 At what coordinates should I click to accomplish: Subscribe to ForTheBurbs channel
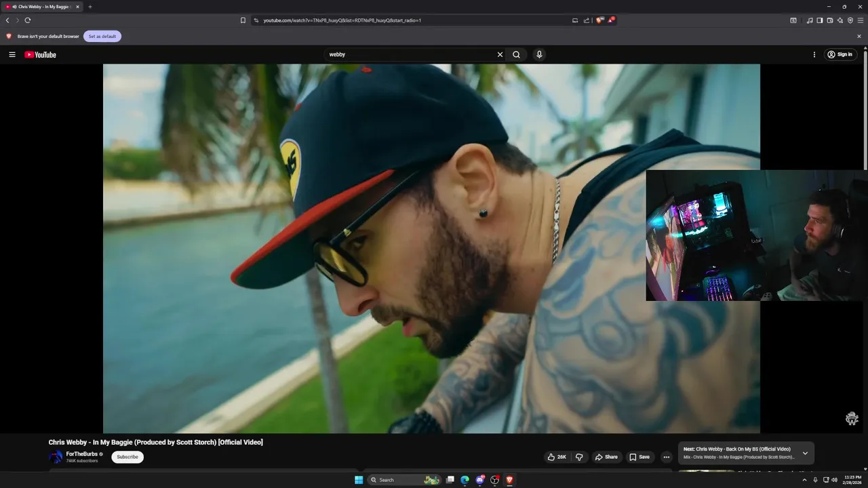(x=127, y=457)
